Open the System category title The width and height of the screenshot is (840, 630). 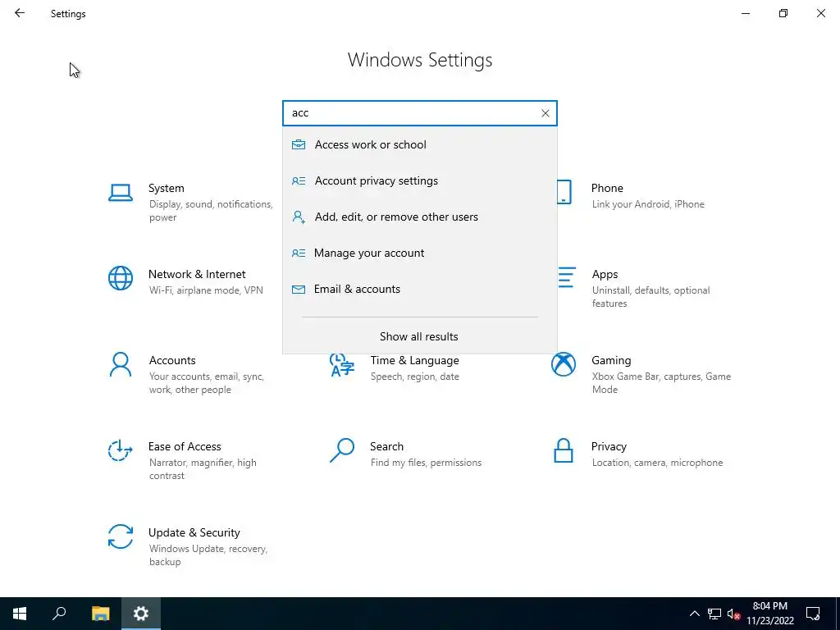pyautogui.click(x=166, y=188)
